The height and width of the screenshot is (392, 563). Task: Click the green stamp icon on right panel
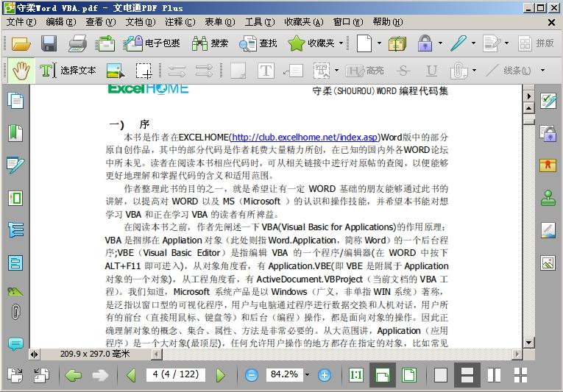pos(548,198)
